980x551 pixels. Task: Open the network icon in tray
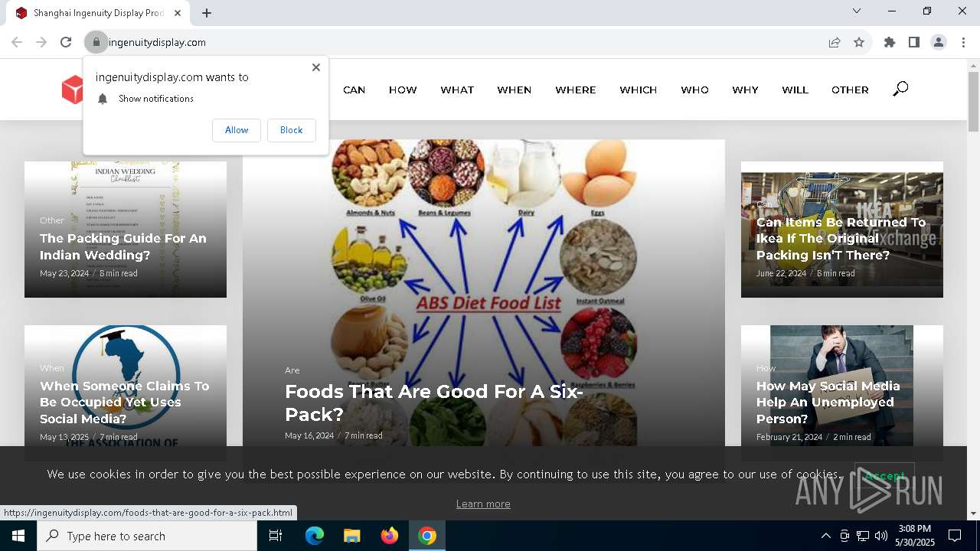click(863, 536)
